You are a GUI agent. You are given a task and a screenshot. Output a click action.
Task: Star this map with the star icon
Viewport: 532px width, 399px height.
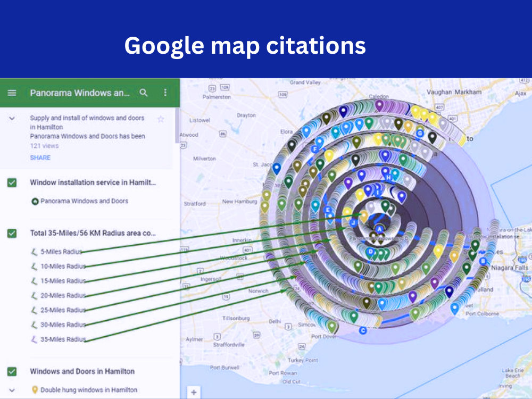(x=161, y=119)
